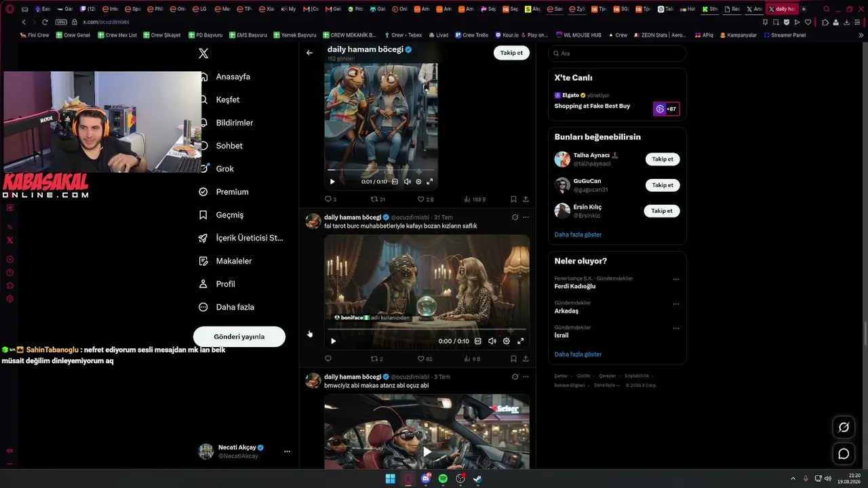Screen dimensions: 868x488
Task: Open Crew Trello bookmark
Action: pyautogui.click(x=471, y=35)
